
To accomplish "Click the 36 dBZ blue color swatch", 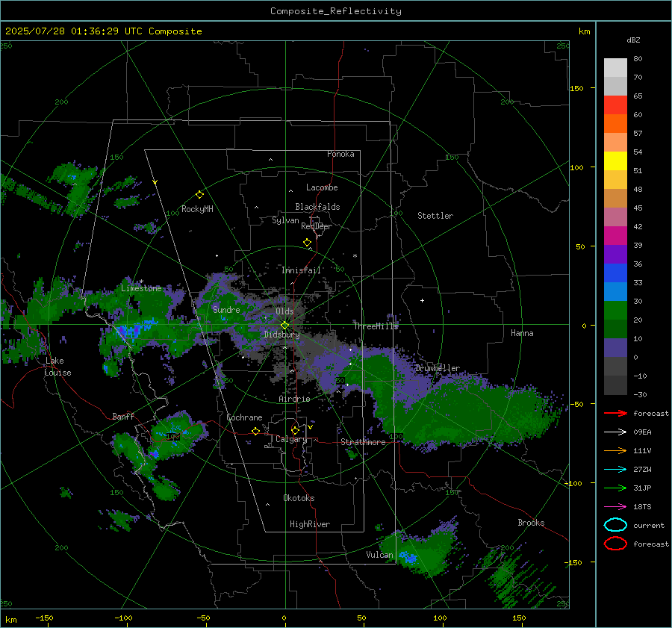I will (615, 273).
